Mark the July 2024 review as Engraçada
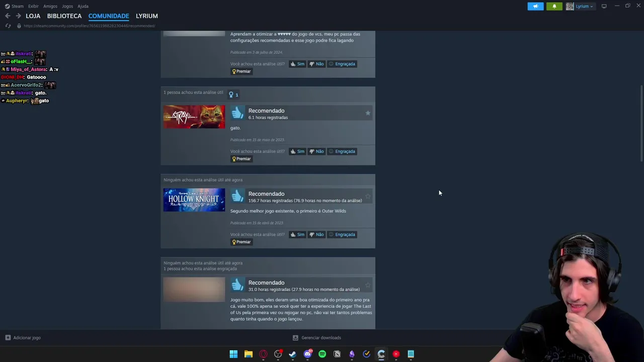The height and width of the screenshot is (362, 644). [x=342, y=64]
